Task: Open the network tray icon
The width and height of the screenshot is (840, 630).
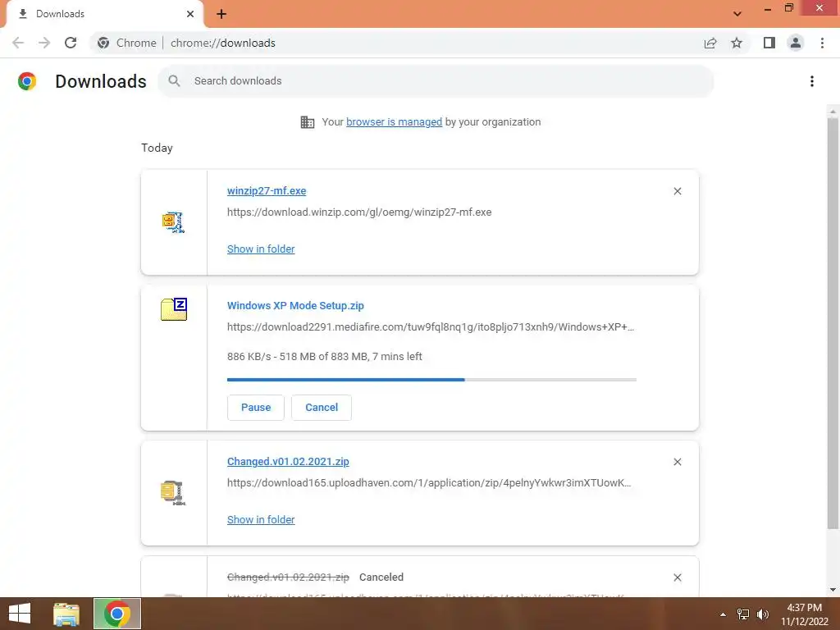Action: [743, 614]
